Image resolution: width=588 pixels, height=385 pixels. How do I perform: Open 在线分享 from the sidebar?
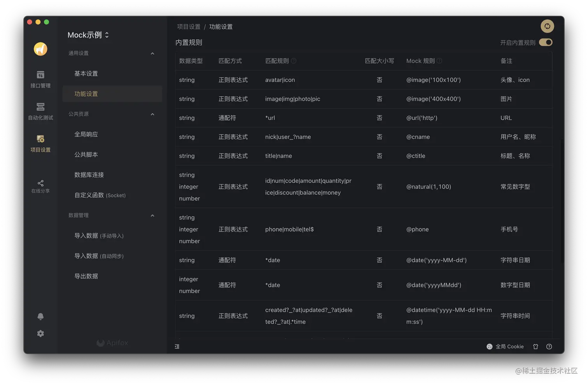pyautogui.click(x=40, y=186)
